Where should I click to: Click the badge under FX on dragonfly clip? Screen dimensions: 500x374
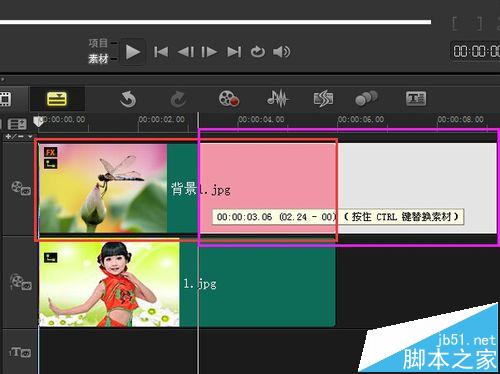pos(51,164)
